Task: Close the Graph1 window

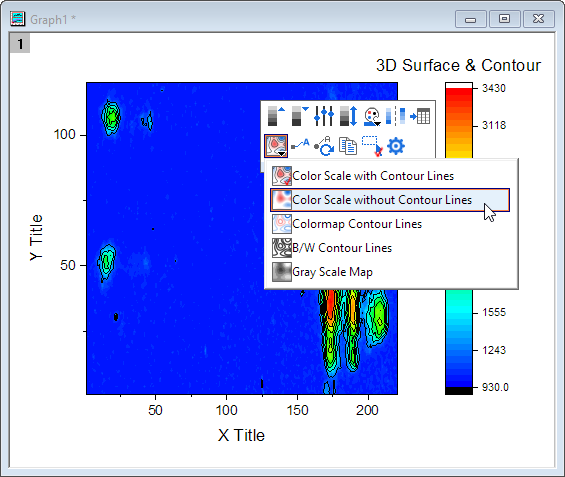Action: [x=538, y=19]
